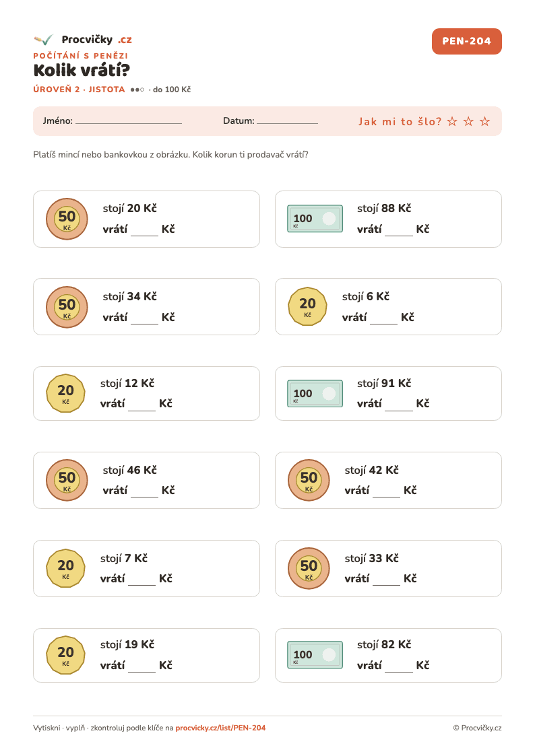This screenshot has width=535, height=756.
Task: Click the answer blank for 'stojí 34 Kč'
Action: [x=144, y=319]
